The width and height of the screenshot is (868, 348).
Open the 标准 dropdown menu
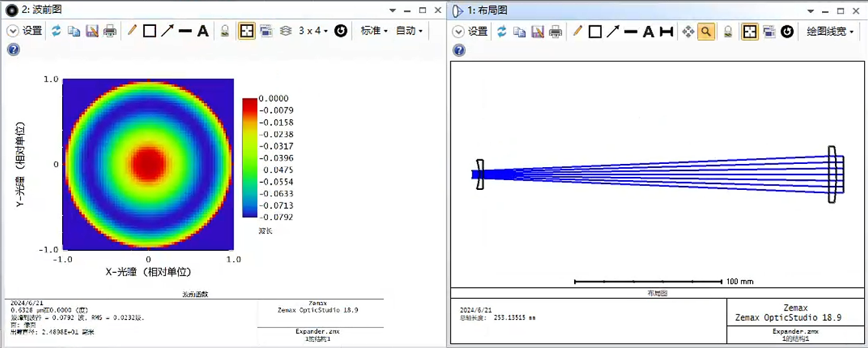(x=374, y=31)
